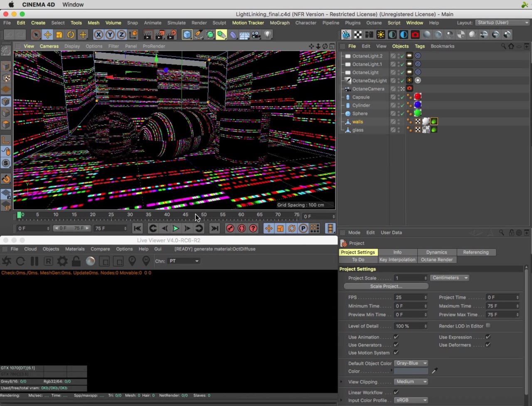Click the Octane send-to-render logo icon
Viewport: 532px width, 406px height.
click(7, 261)
